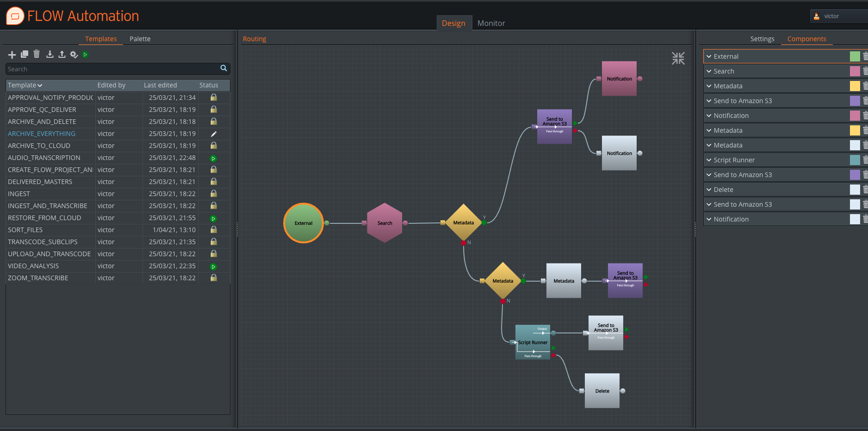Click the trash icon in templates toolbar
Image resolution: width=868 pixels, height=431 pixels.
[37, 55]
